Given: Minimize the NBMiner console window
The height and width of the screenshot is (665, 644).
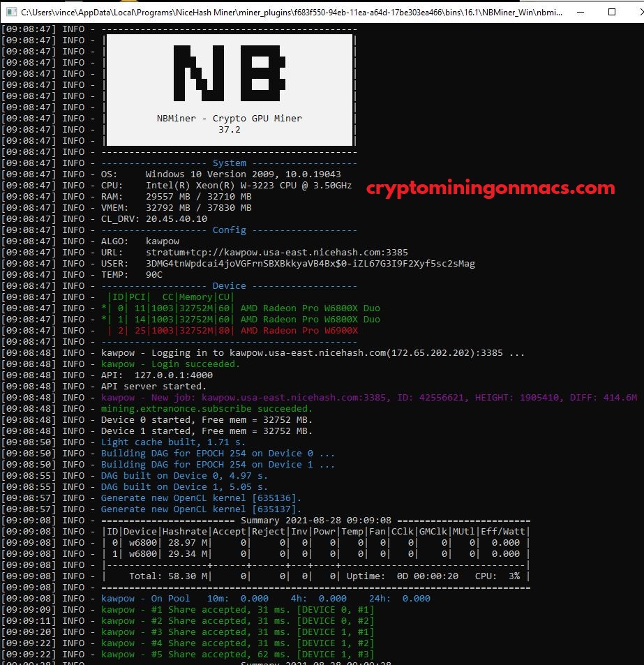Looking at the screenshot, I should coord(581,12).
